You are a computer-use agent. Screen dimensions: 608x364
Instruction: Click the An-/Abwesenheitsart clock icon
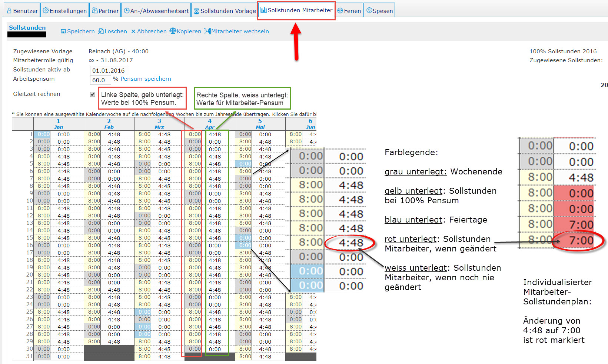click(127, 10)
